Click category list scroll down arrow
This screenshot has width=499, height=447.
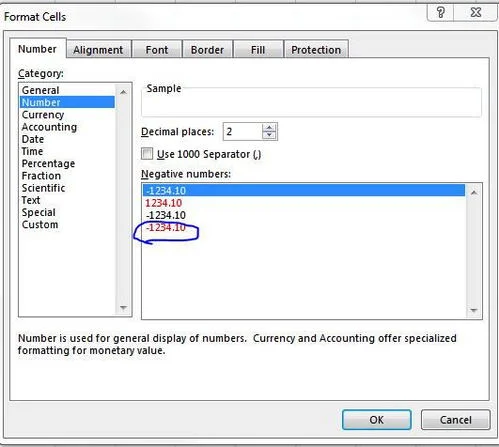(123, 308)
